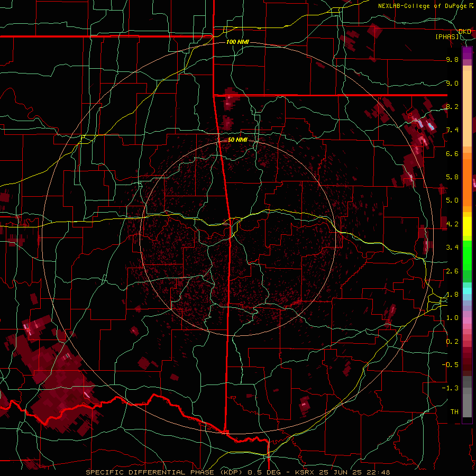The image size is (476, 476).
Task: Click the Specific Differential Phase caption text
Action: [238, 472]
